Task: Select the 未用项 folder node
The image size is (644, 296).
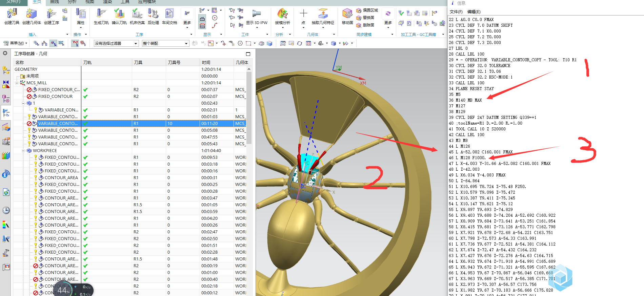Action: 33,76
